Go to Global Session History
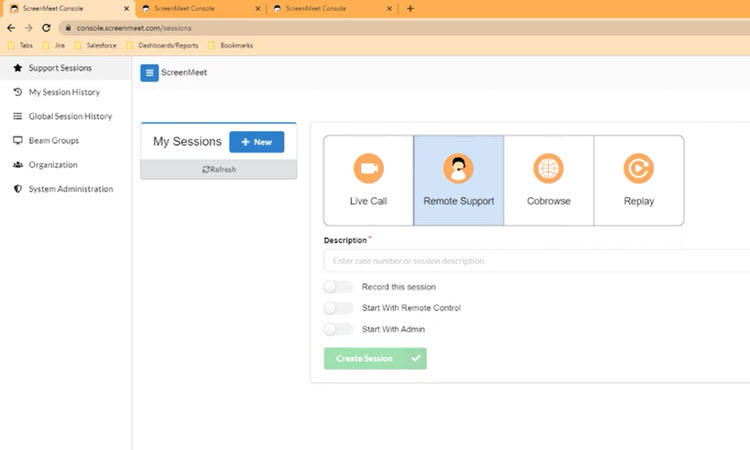Screen dimensions: 750x450 tap(66, 116)
